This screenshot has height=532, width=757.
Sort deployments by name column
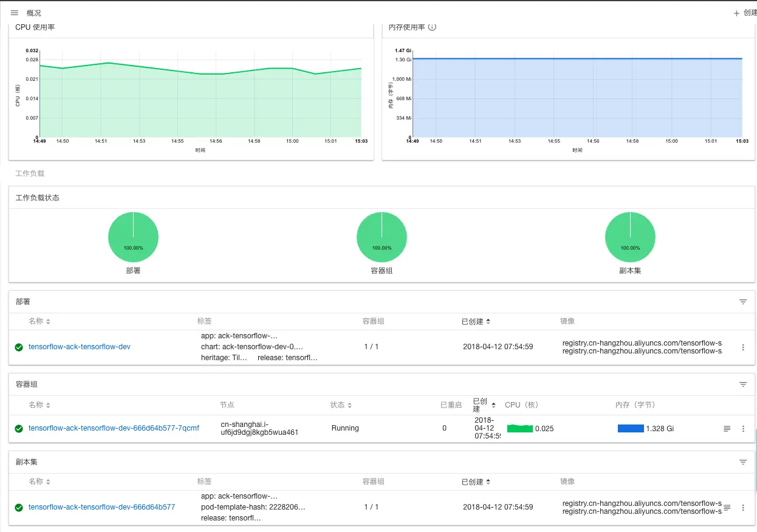39,321
